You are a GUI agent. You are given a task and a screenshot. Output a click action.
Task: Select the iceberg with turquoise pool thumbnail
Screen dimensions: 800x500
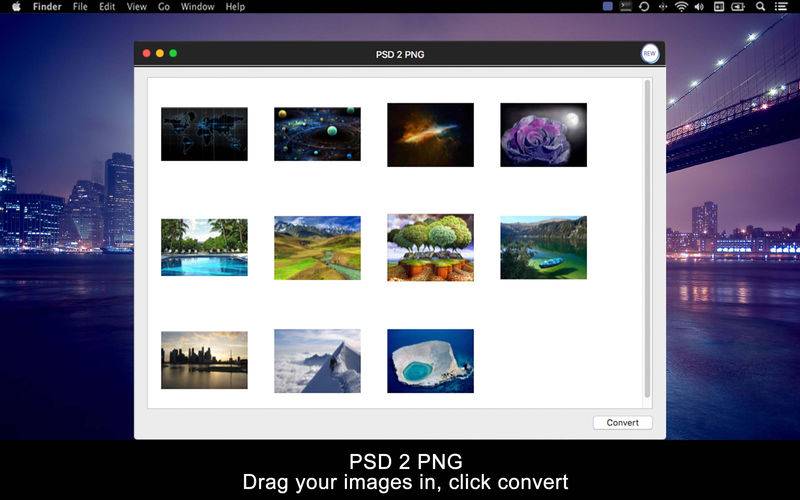(x=430, y=361)
